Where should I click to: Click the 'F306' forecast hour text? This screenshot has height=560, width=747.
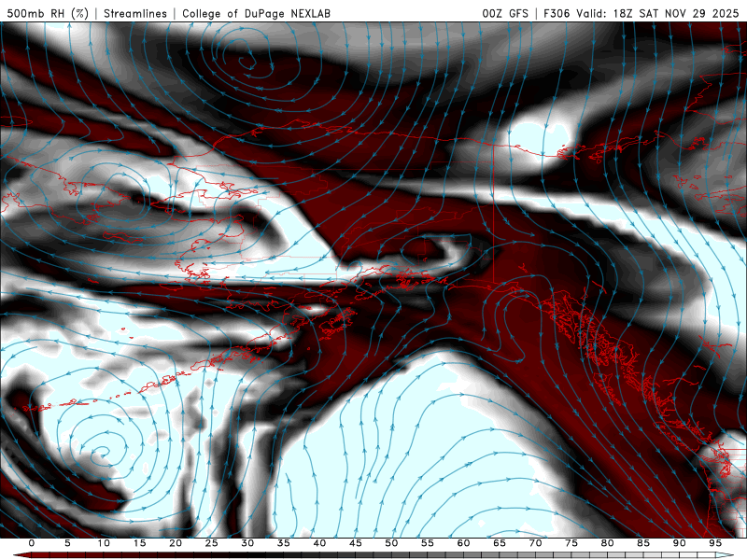(557, 13)
